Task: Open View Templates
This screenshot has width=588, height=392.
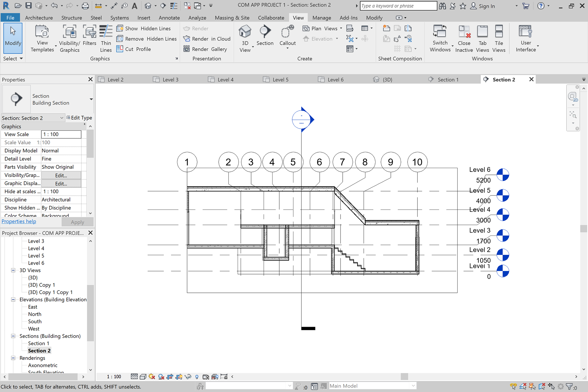Action: click(x=42, y=39)
